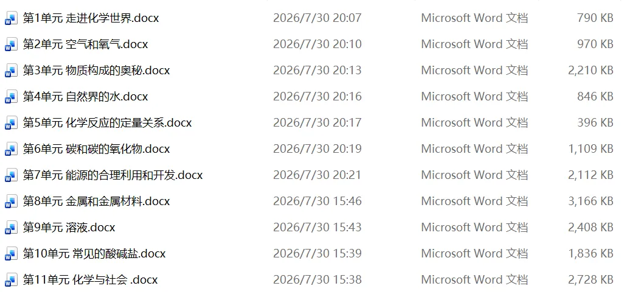
Task: Select the Word icon for 第8单元 金属和金属材料.docx
Action: point(11,201)
